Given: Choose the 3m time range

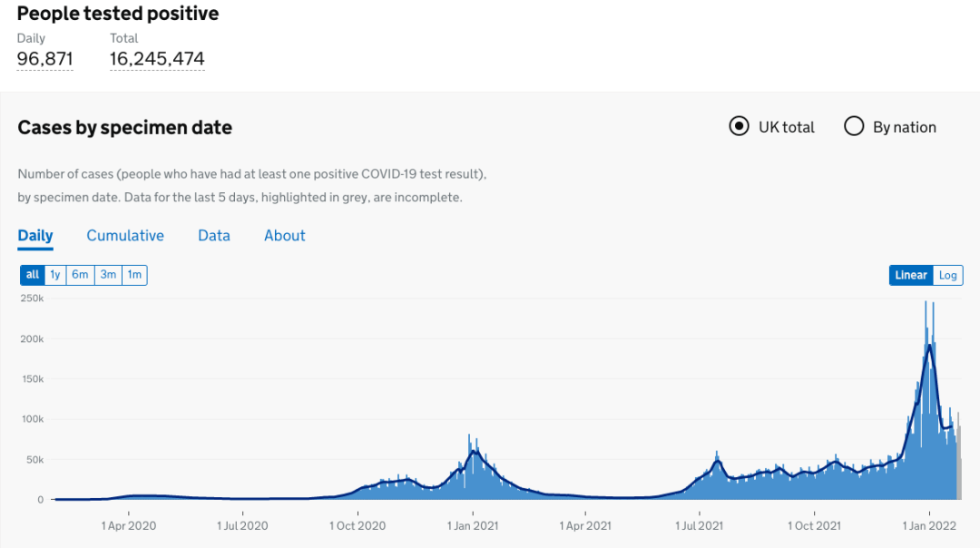Looking at the screenshot, I should [108, 275].
